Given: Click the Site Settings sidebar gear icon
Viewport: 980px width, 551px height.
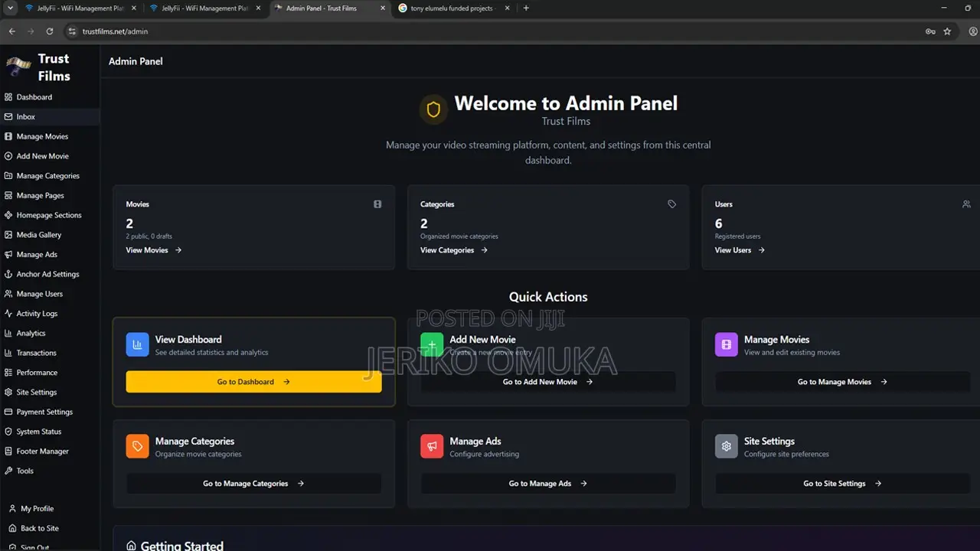Looking at the screenshot, I should 8,393.
